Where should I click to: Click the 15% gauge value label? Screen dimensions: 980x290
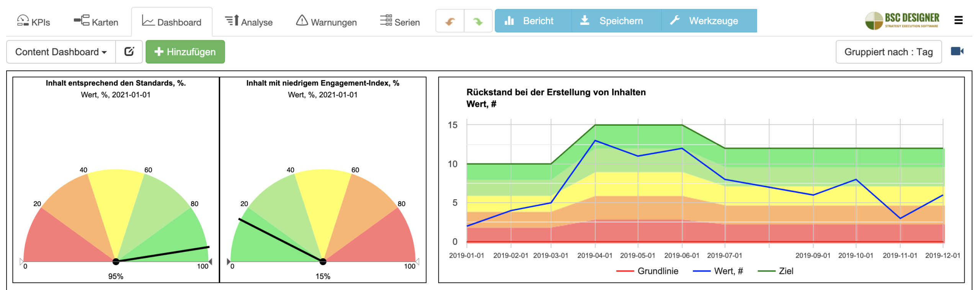pos(323,276)
